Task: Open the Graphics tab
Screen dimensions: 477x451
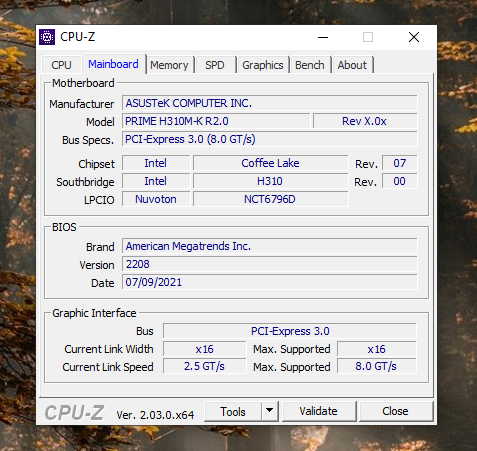Action: [x=263, y=65]
